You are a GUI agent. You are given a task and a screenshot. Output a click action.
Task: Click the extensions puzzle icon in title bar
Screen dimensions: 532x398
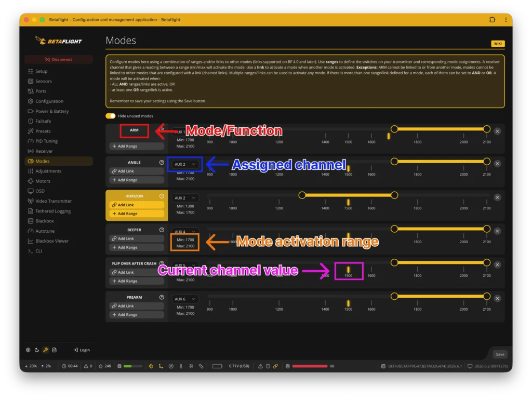click(x=492, y=20)
